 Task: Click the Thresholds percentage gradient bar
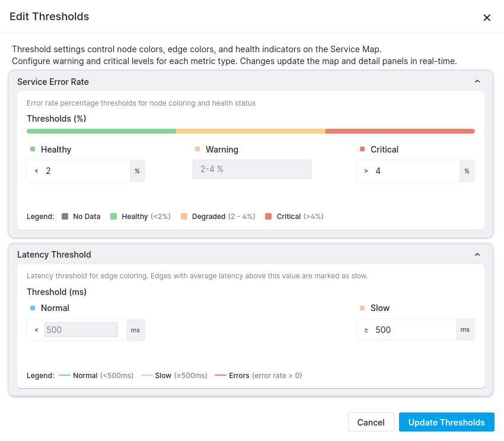point(250,131)
